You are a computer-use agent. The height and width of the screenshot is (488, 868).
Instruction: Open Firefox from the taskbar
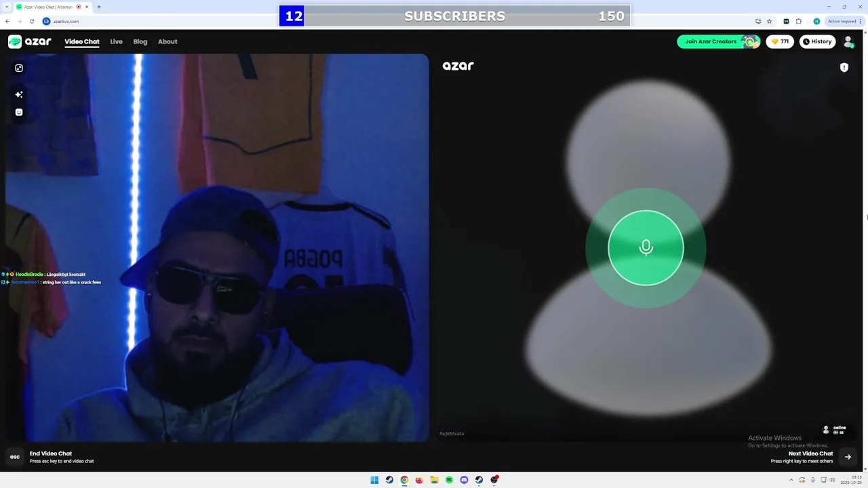click(x=419, y=480)
